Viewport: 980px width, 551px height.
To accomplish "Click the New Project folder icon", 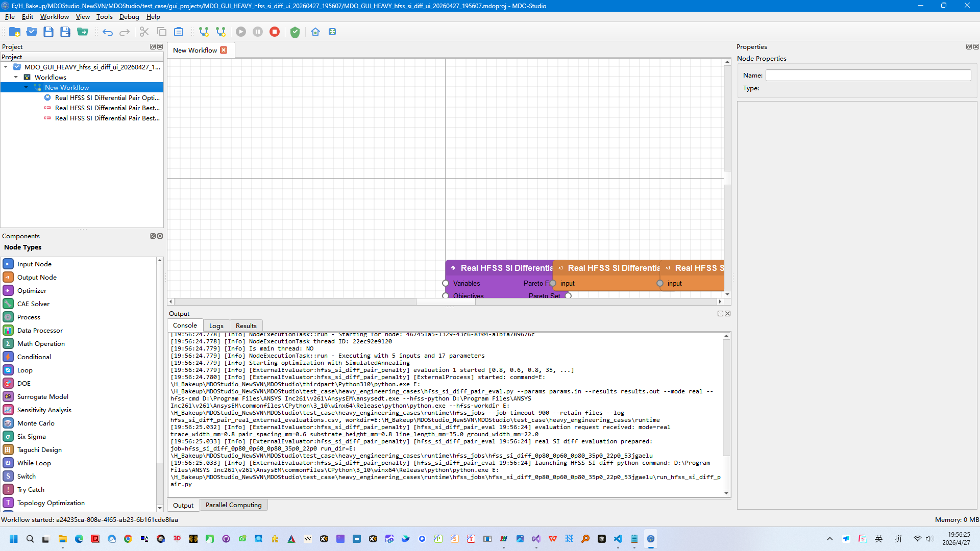I will [x=15, y=32].
